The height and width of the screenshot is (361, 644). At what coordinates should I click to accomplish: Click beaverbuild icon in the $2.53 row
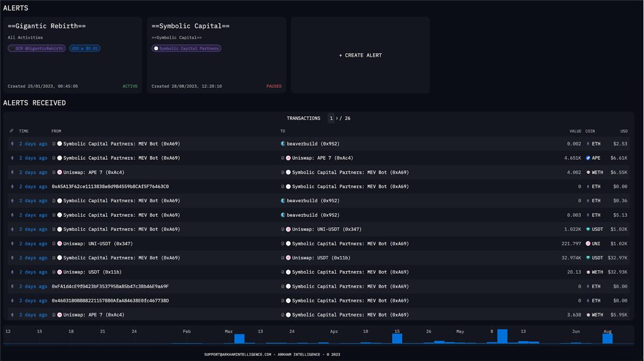[283, 144]
